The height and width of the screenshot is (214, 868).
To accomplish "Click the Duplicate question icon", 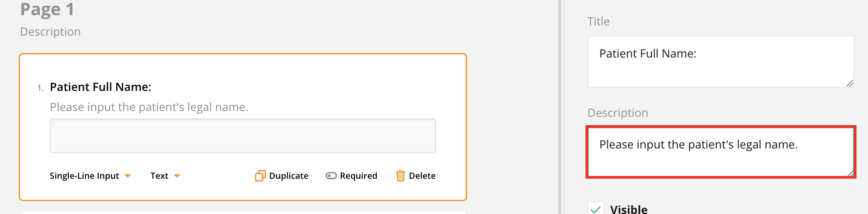I will tap(260, 176).
